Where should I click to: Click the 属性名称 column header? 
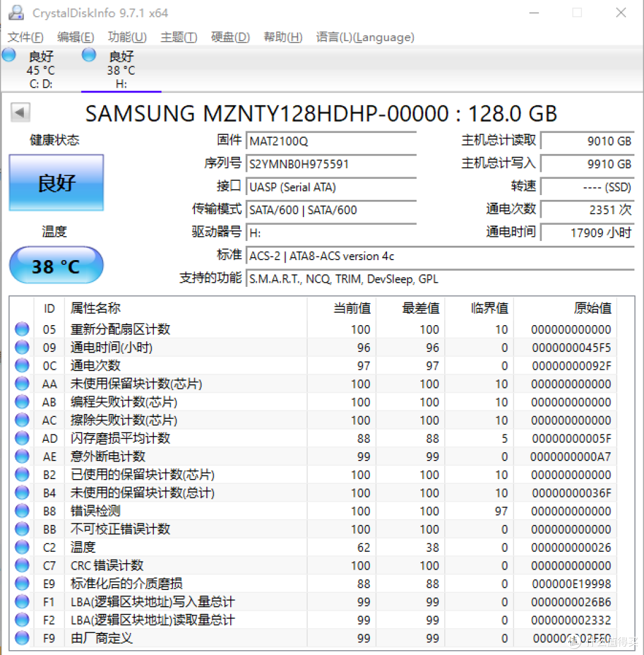pos(186,308)
